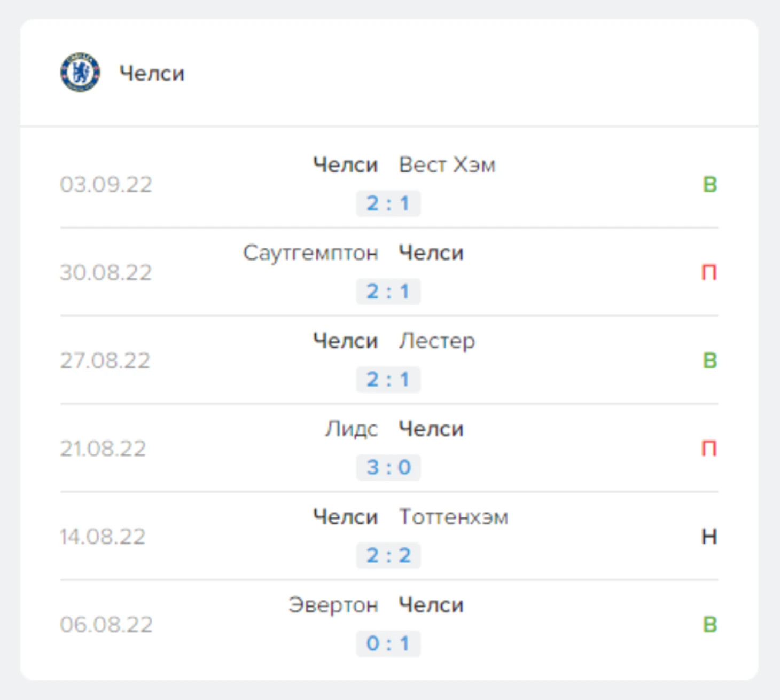Click the 3 : 0 score badge
780x700 pixels.
[388, 468]
